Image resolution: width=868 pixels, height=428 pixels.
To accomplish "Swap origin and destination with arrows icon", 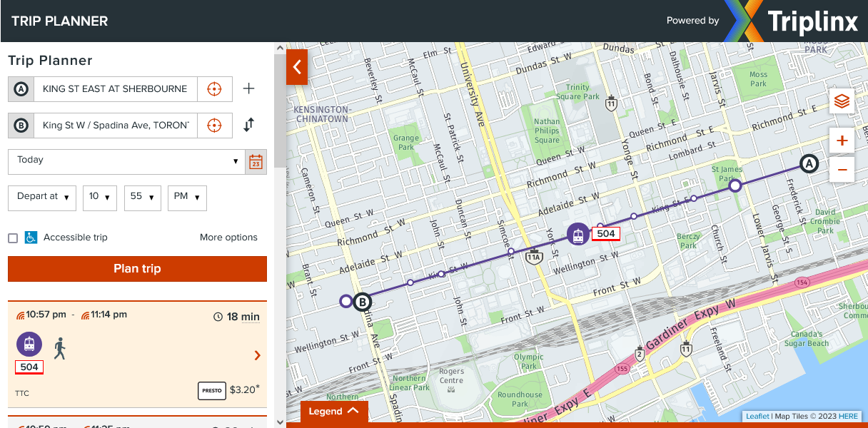I will (x=248, y=126).
